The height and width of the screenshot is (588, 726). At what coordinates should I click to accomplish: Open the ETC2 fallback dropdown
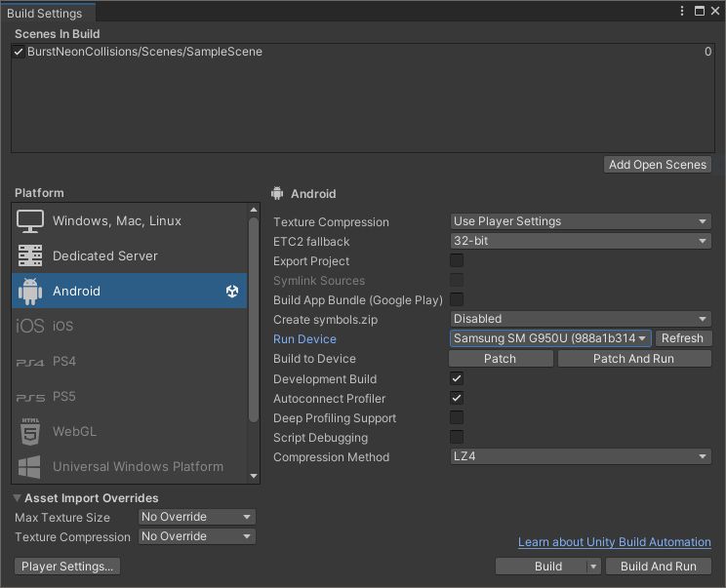581,241
